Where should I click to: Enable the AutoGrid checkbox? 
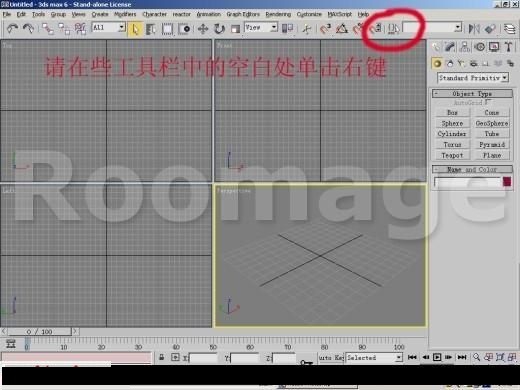(488, 102)
